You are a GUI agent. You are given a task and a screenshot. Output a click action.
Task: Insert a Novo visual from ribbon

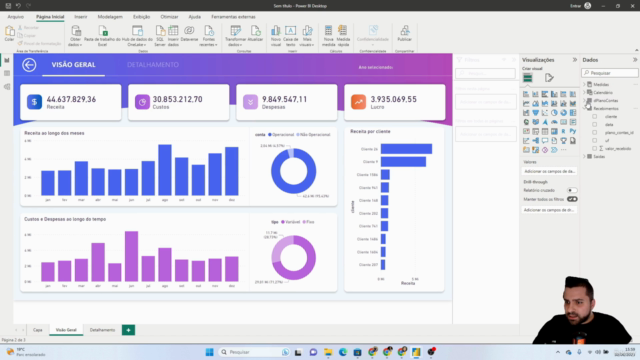tap(276, 36)
